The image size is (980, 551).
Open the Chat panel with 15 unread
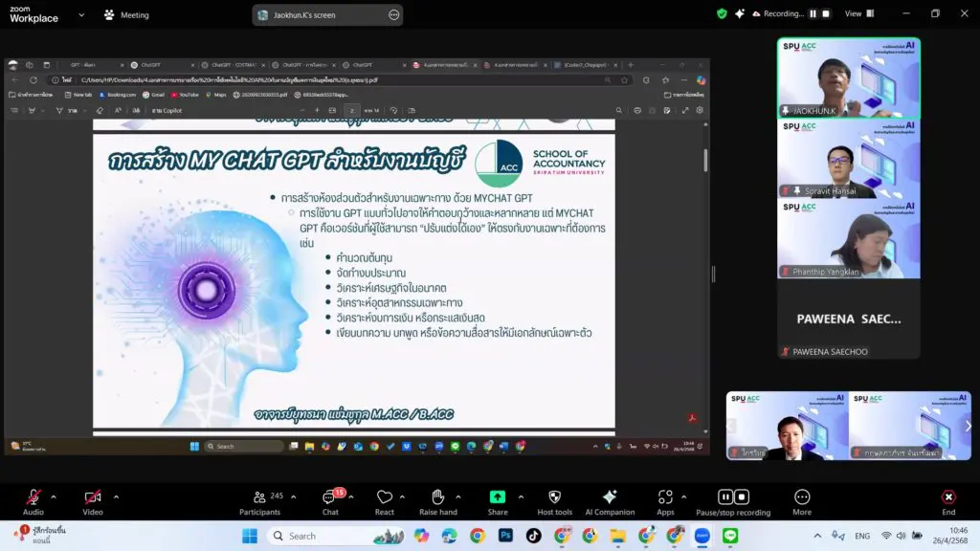click(x=330, y=502)
